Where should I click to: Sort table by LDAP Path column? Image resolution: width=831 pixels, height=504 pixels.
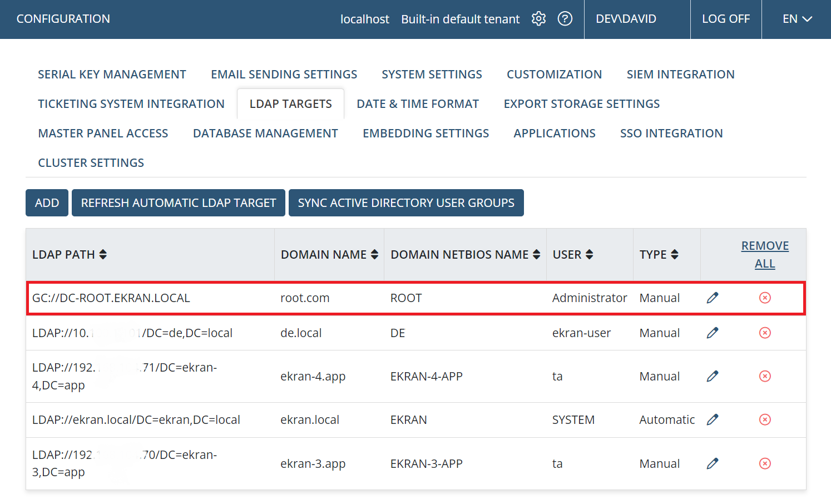70,255
